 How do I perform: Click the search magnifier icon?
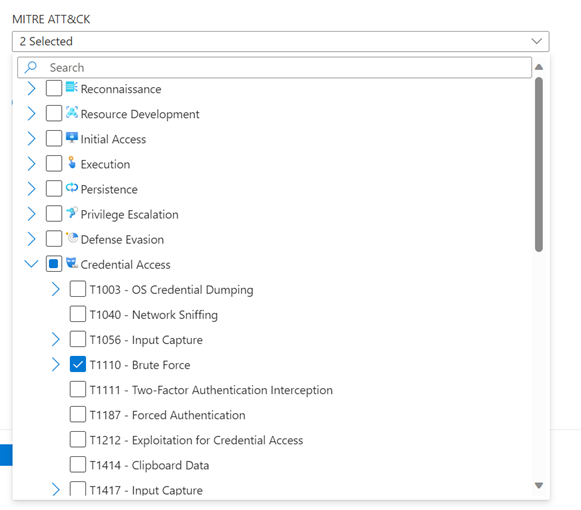[x=30, y=67]
